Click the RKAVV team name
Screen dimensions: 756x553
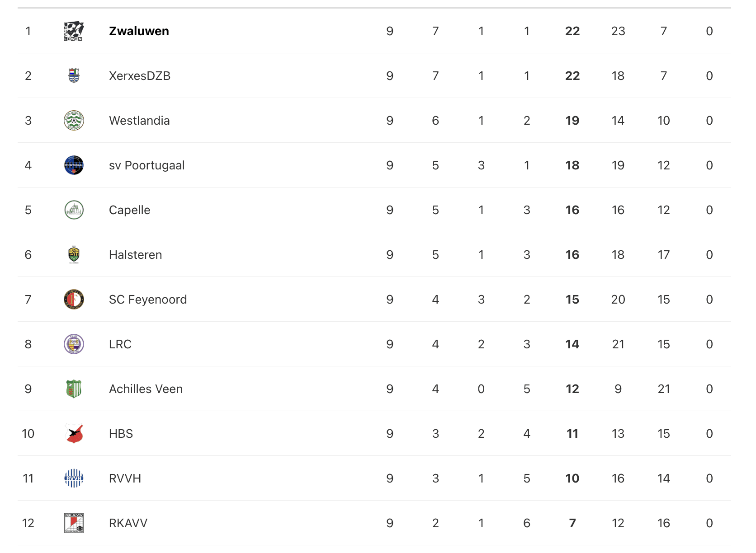128,523
